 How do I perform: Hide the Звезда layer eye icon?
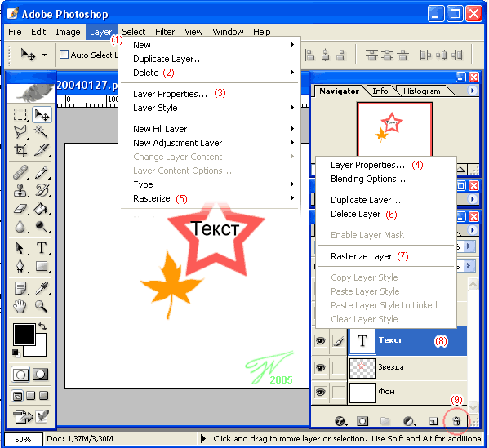point(320,367)
